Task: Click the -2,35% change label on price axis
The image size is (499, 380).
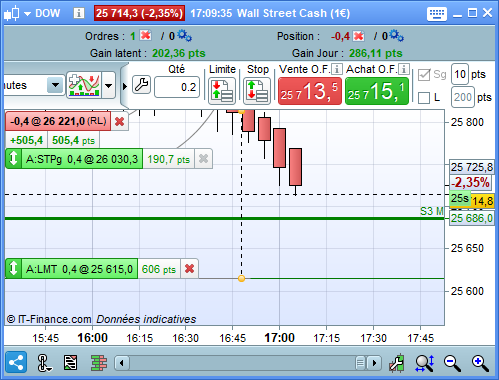Action: click(x=471, y=182)
